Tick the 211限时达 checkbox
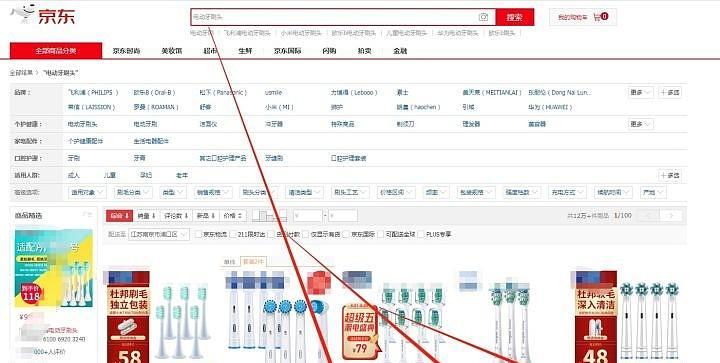This screenshot has width=720, height=363. tap(233, 235)
